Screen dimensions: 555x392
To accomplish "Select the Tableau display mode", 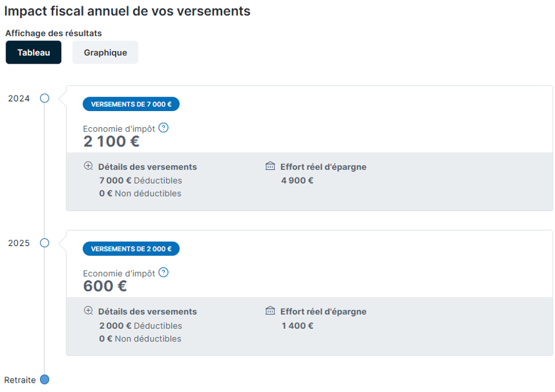I will point(34,52).
